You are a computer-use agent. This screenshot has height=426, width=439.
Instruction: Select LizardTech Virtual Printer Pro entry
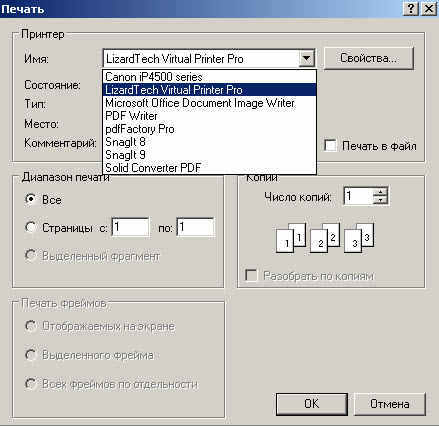[x=209, y=90]
